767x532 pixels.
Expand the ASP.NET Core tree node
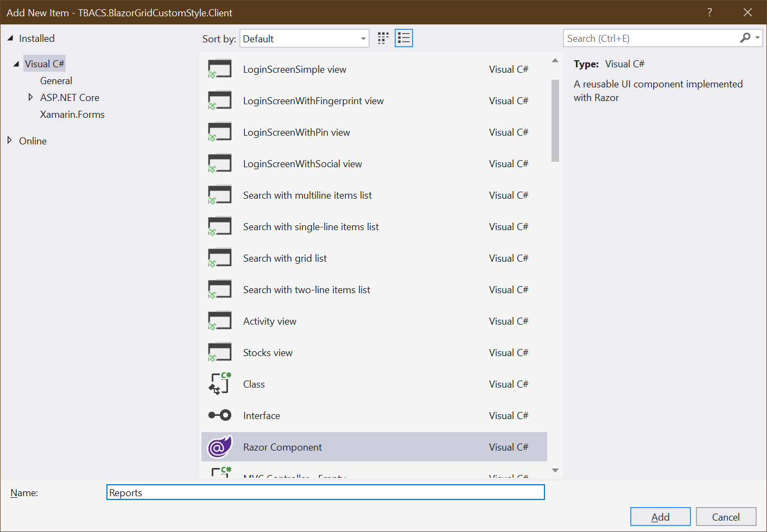(31, 97)
